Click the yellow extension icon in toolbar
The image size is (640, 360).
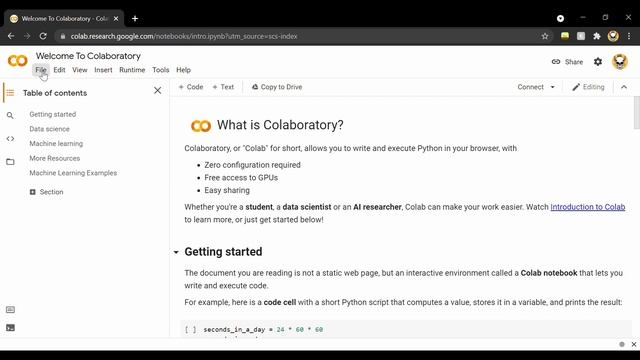click(x=565, y=36)
